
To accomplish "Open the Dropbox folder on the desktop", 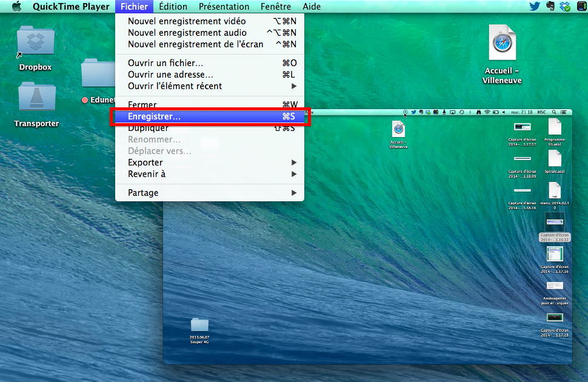I will 35,44.
